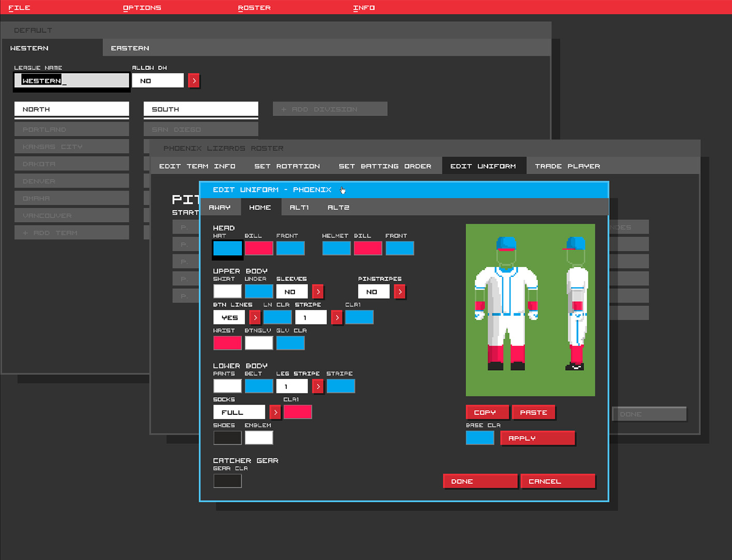Click the Base Clr swatch
This screenshot has width=732, height=560.
point(480,438)
